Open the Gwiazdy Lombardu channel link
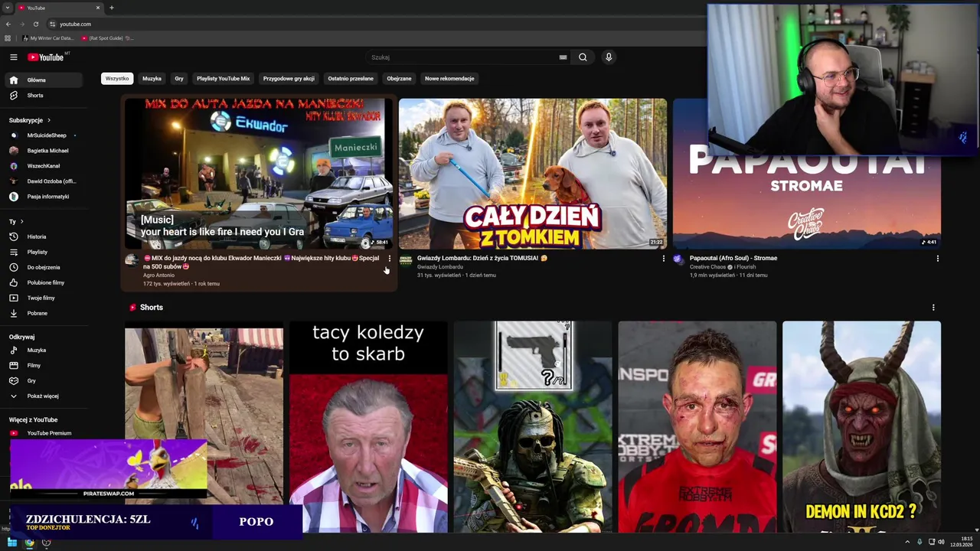The image size is (980, 551). (440, 267)
